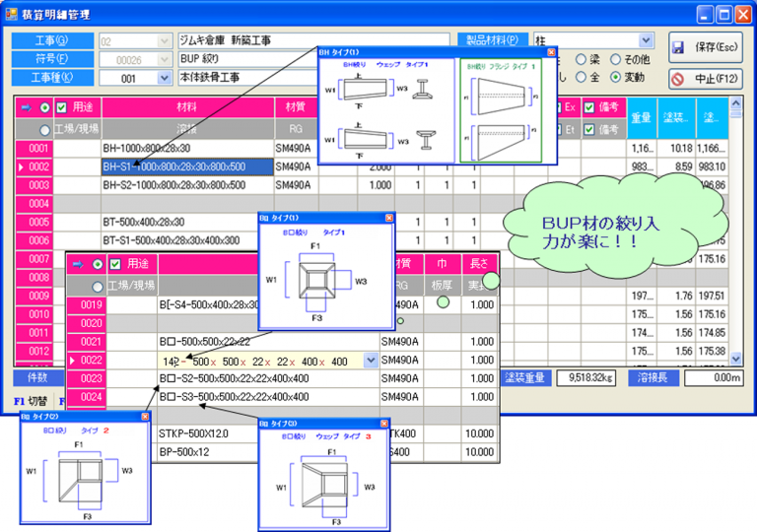Select cell B□-S2-500x500x22x22x400x400
The image size is (757, 532).
point(268,378)
